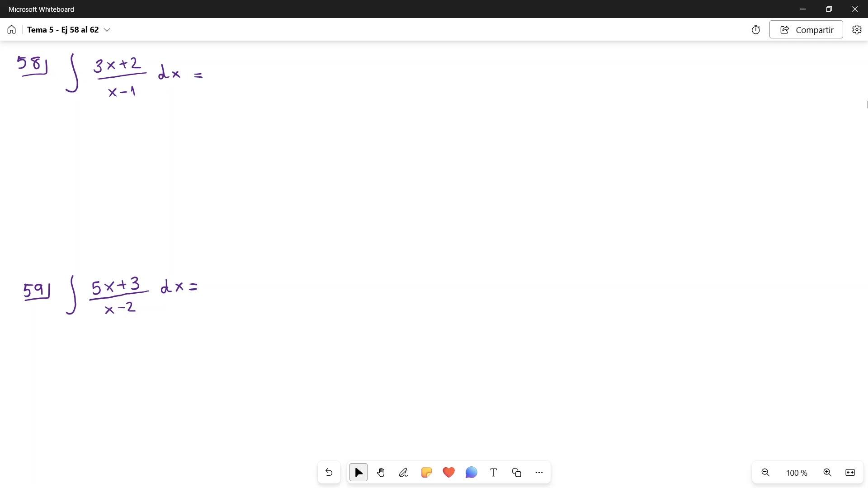Go to the home screen
Image resolution: width=868 pixels, height=488 pixels.
point(12,30)
